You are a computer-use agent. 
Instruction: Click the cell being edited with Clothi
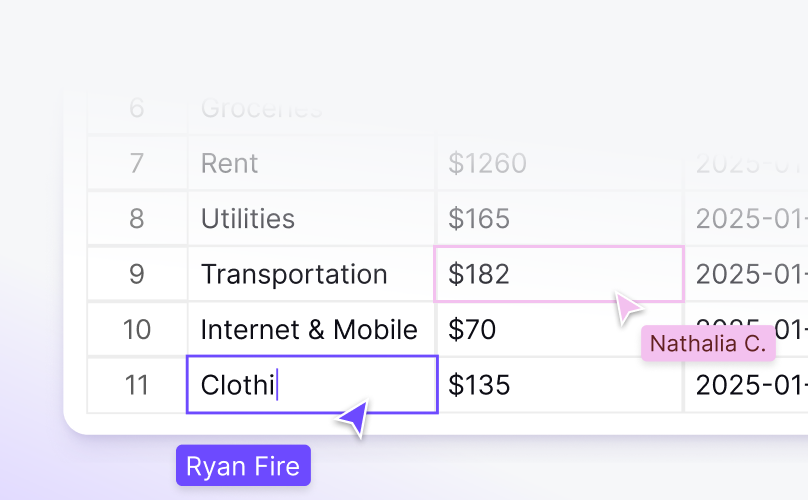coord(311,385)
